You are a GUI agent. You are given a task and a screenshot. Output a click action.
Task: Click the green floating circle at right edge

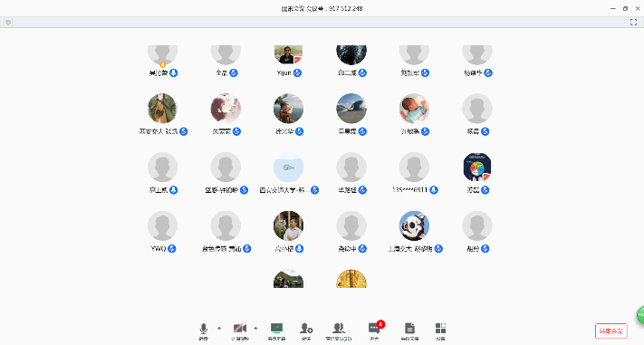pyautogui.click(x=640, y=315)
